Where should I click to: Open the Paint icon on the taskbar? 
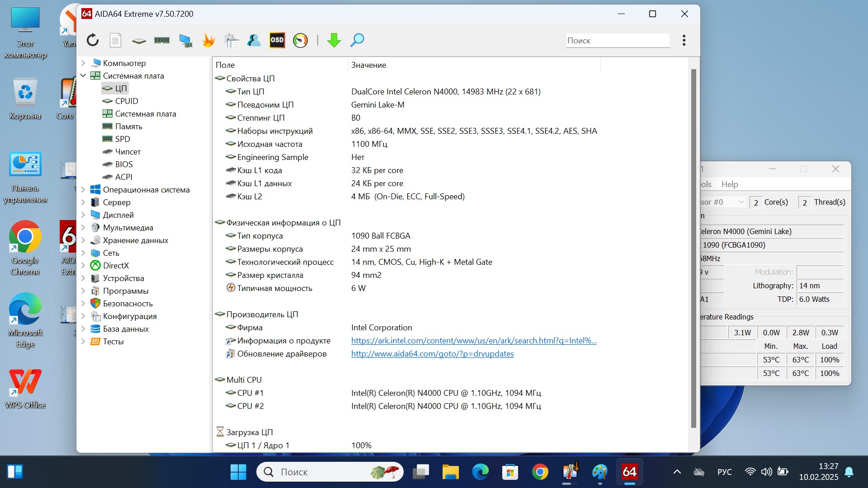click(600, 472)
